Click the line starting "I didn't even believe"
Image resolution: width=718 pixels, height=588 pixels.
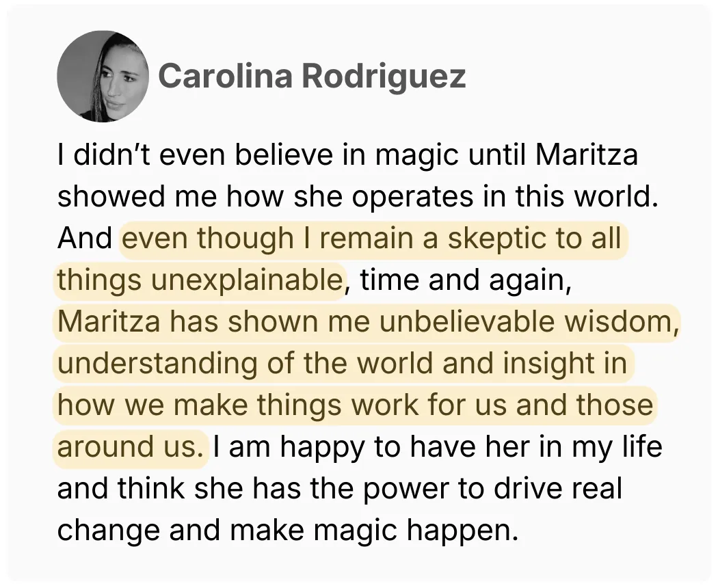click(347, 155)
